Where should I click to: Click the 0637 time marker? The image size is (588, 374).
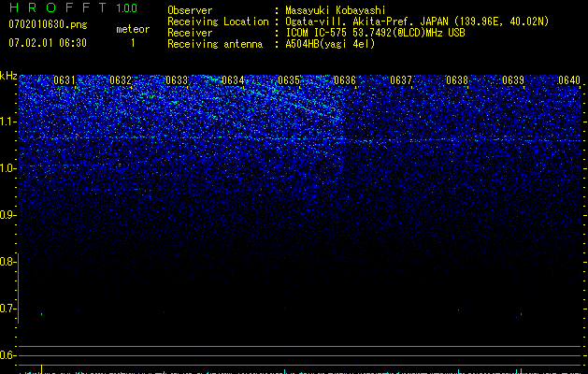pyautogui.click(x=401, y=80)
